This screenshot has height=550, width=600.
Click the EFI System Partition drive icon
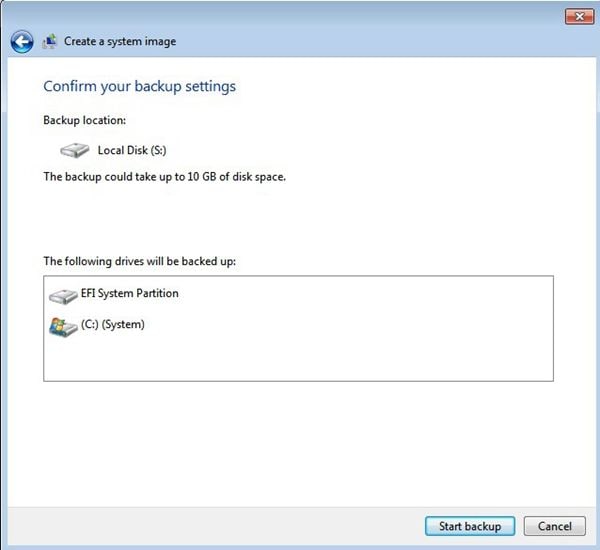click(63, 296)
